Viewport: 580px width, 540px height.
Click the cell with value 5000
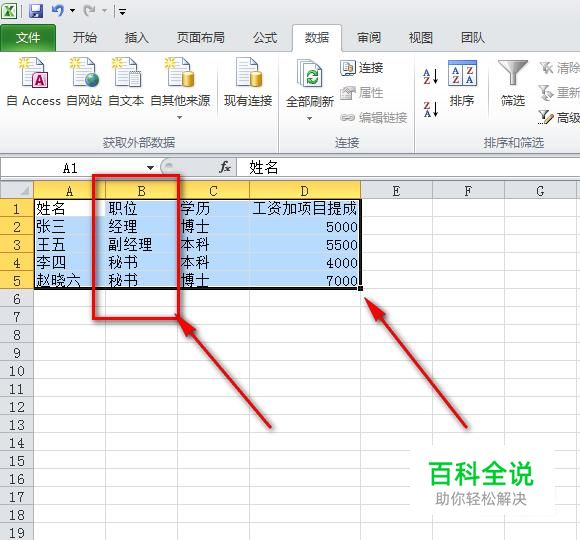click(x=305, y=226)
